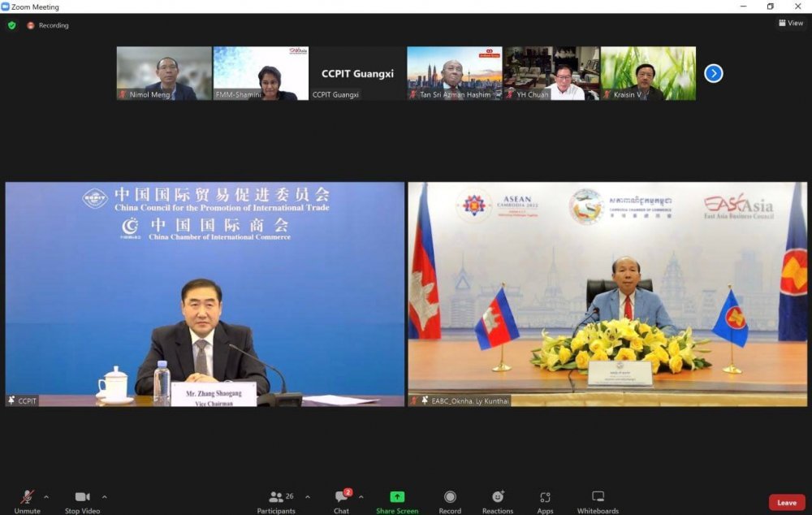Expand video options next to Stop Video

tap(104, 496)
